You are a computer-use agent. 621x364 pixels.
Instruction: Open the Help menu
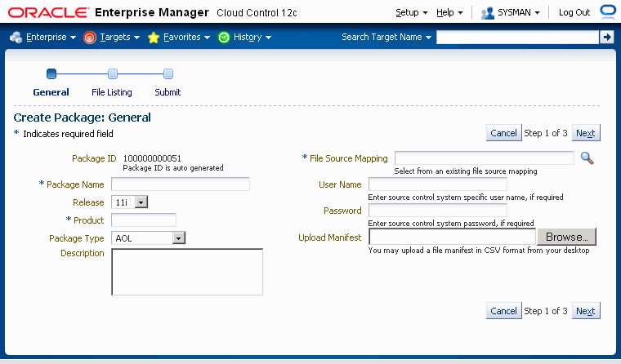[x=449, y=13]
